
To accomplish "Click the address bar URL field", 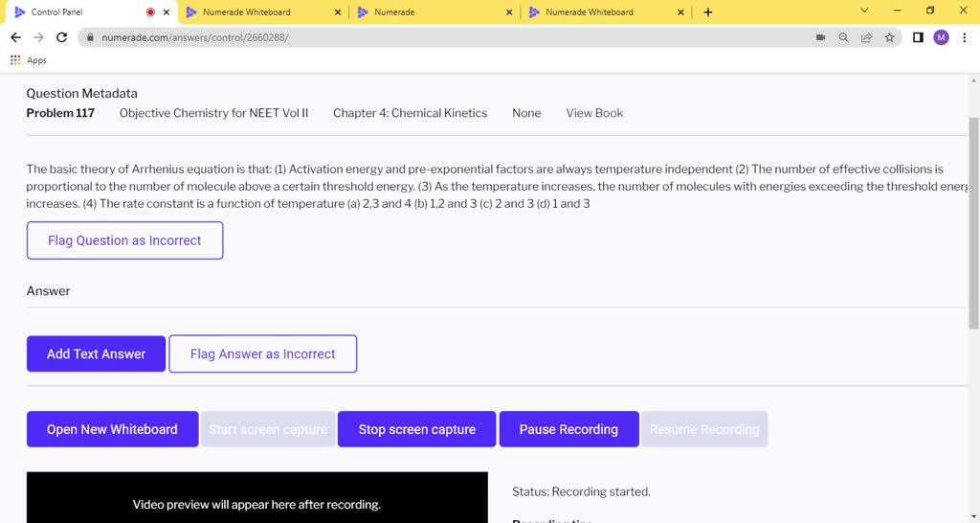I will coord(431,37).
